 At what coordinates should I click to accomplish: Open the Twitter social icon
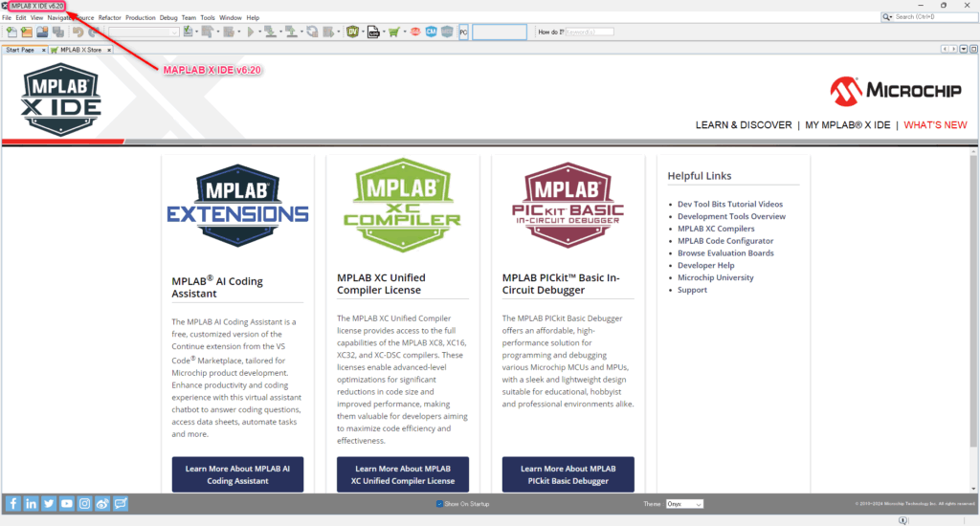pyautogui.click(x=49, y=503)
